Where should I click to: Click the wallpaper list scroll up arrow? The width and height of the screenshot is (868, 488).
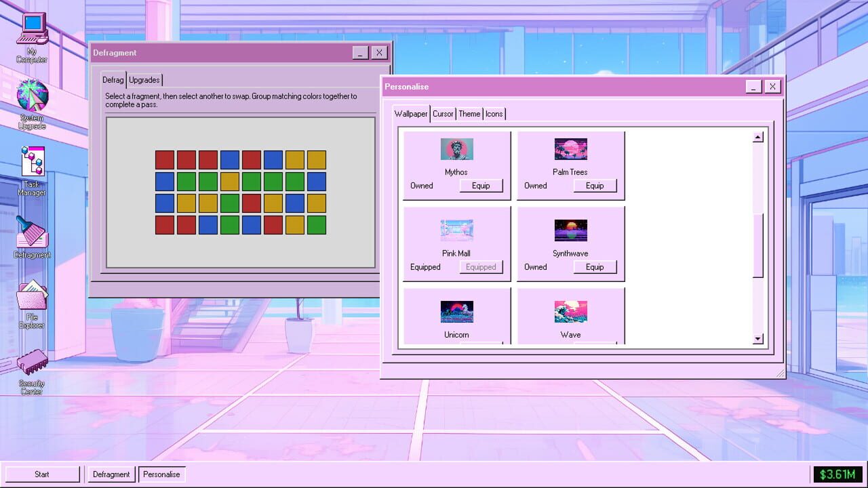[758, 137]
